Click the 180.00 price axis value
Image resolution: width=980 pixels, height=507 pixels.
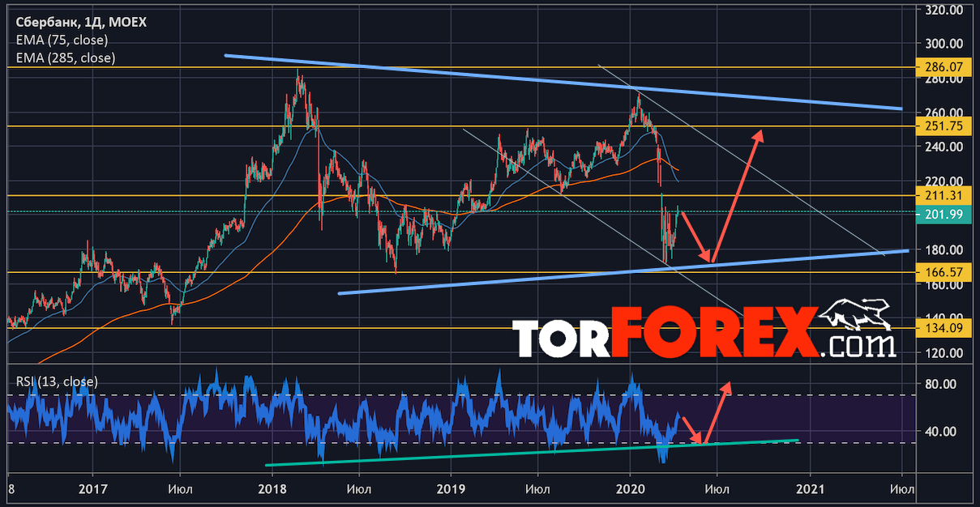(944, 249)
